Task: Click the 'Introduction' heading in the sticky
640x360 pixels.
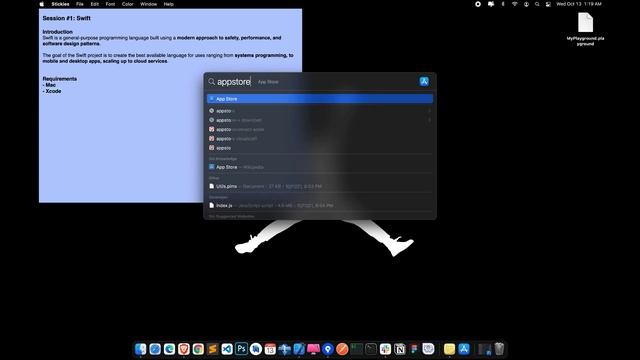Action: pyautogui.click(x=58, y=32)
